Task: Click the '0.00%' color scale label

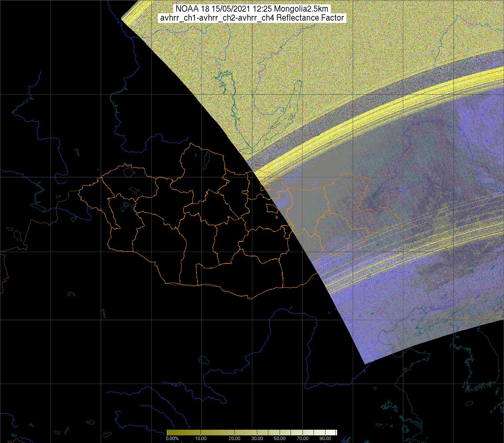Action: pyautogui.click(x=172, y=438)
